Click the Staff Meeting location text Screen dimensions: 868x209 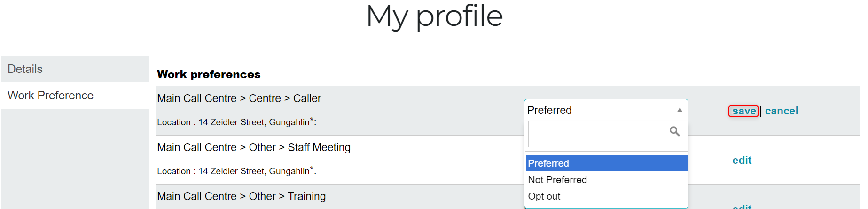pyautogui.click(x=236, y=171)
